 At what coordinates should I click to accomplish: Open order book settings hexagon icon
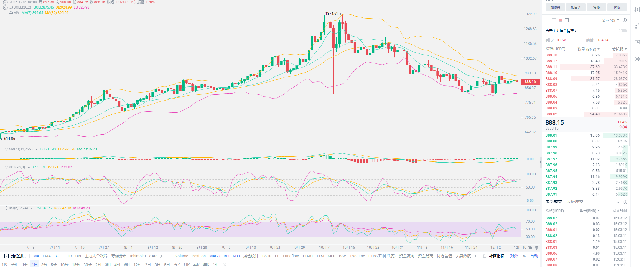pyautogui.click(x=625, y=20)
